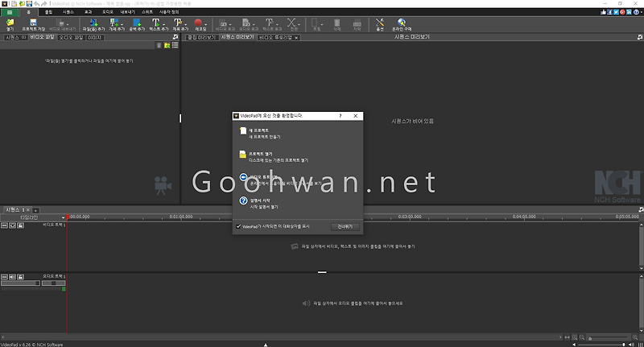Open Options (옵션) via the tools icon
Viewport: 644px width, 347px height.
tap(380, 24)
